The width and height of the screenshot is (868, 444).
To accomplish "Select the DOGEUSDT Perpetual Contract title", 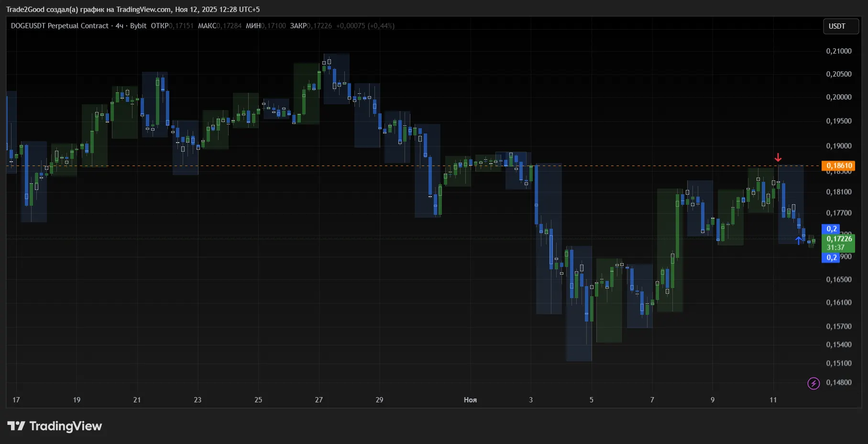I will pyautogui.click(x=60, y=26).
